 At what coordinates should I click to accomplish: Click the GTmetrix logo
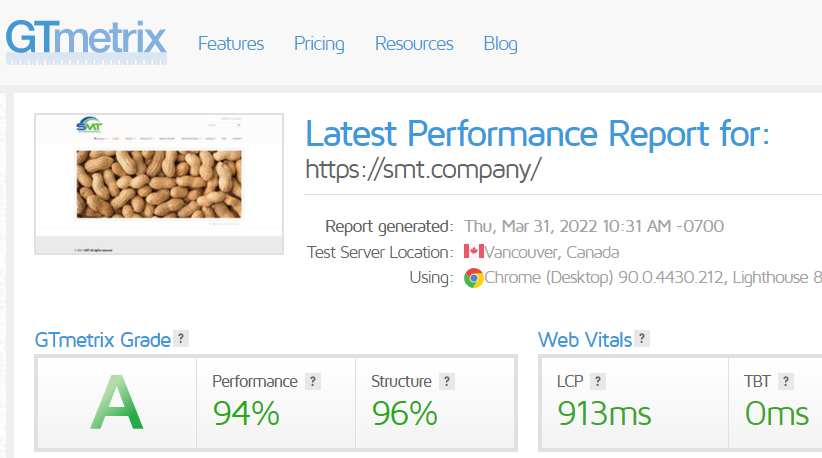click(x=86, y=42)
